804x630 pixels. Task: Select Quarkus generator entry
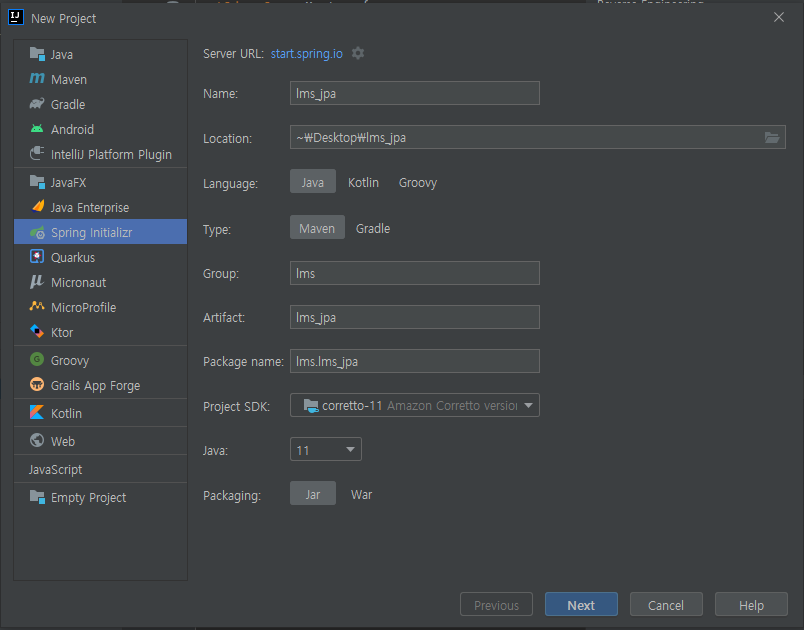[100, 257]
